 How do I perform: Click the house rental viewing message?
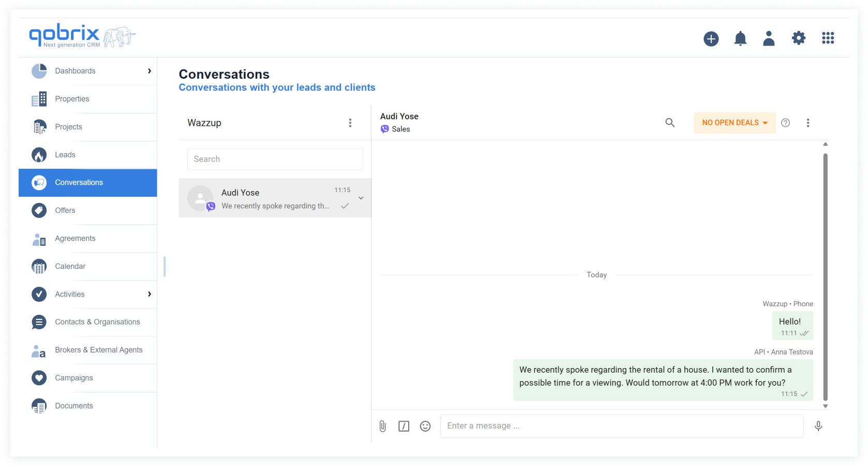[663, 380]
